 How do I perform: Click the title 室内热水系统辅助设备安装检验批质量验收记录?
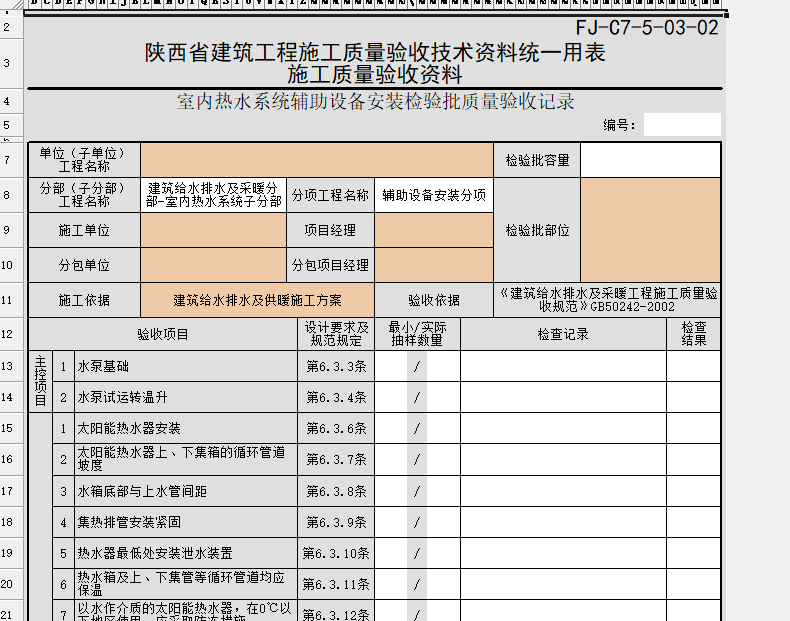tap(375, 102)
